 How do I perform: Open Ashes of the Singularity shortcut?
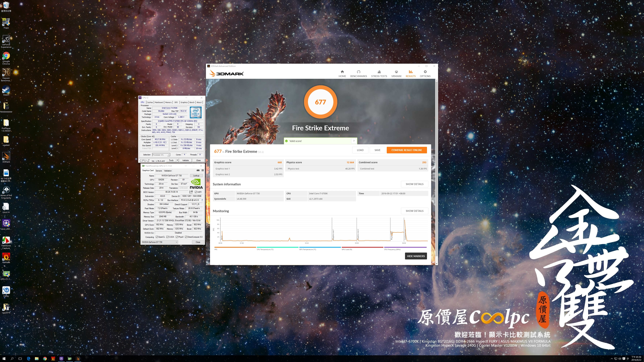tap(6, 192)
